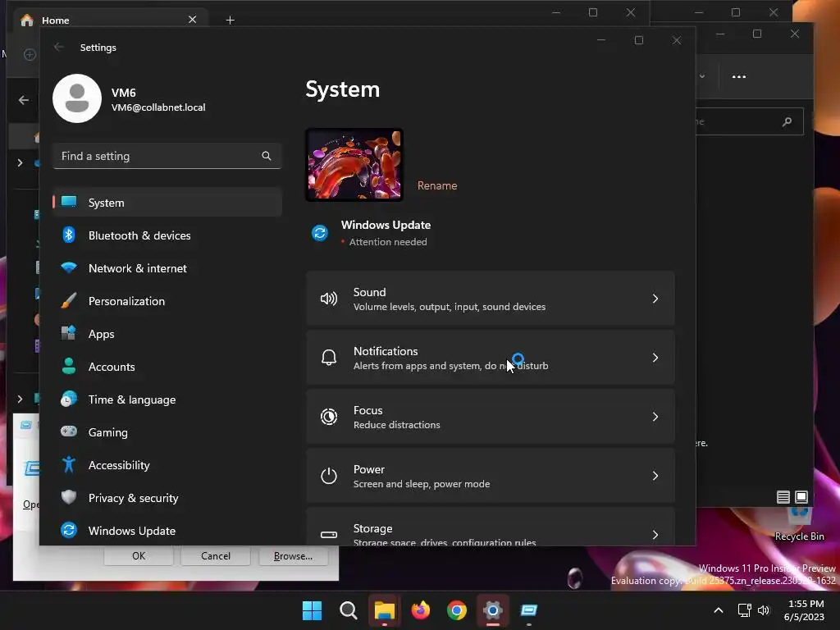The height and width of the screenshot is (630, 840).
Task: Open Personalization settings
Action: click(167, 301)
